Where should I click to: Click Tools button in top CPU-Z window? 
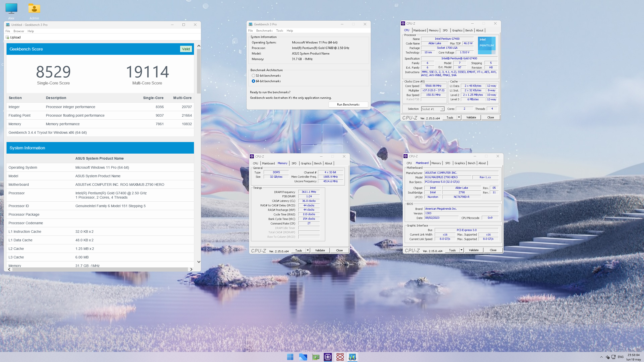(450, 117)
